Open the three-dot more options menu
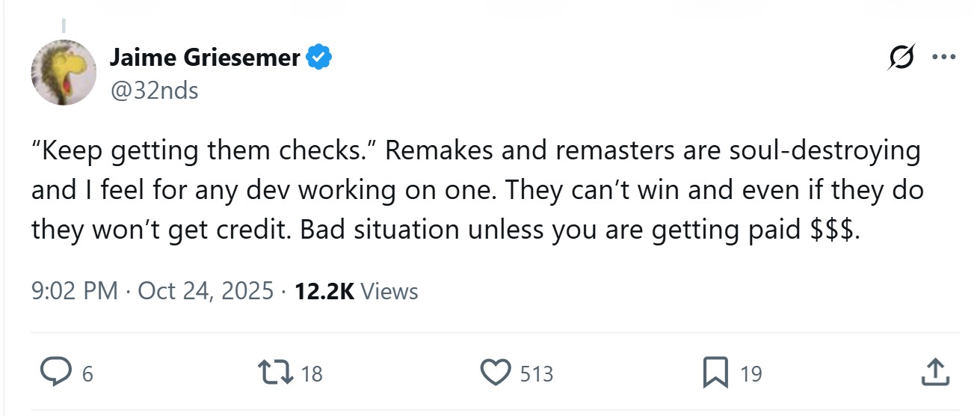The height and width of the screenshot is (416, 980). click(x=944, y=58)
